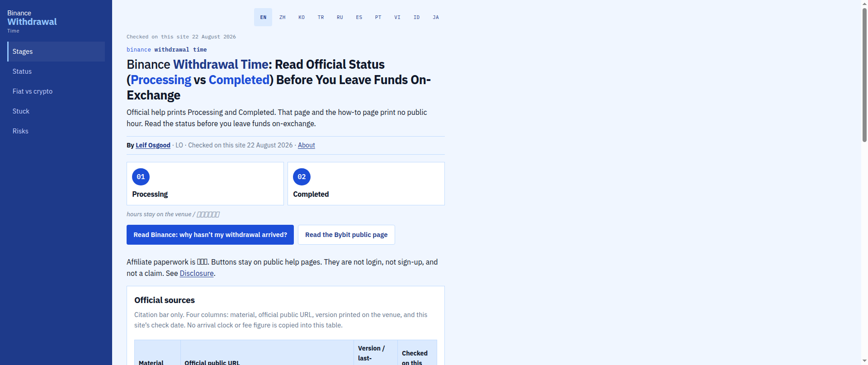The width and height of the screenshot is (868, 365).
Task: Switch language to PT
Action: (x=378, y=17)
